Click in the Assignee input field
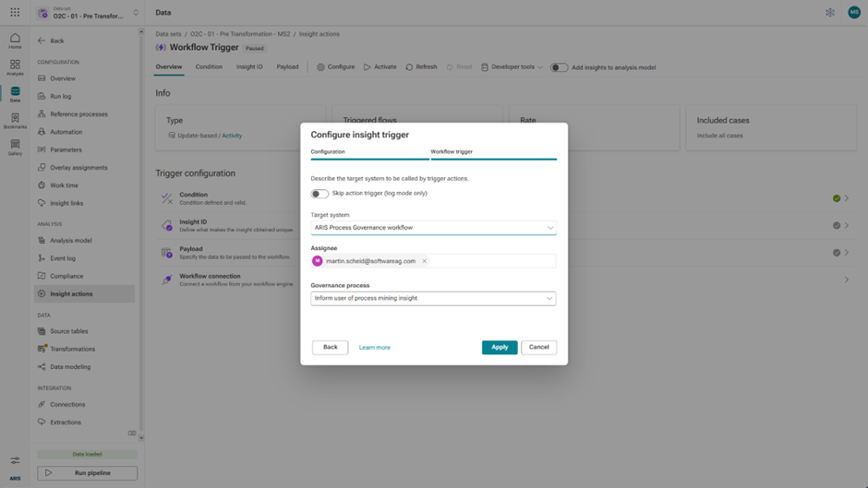868x488 pixels. 489,261
